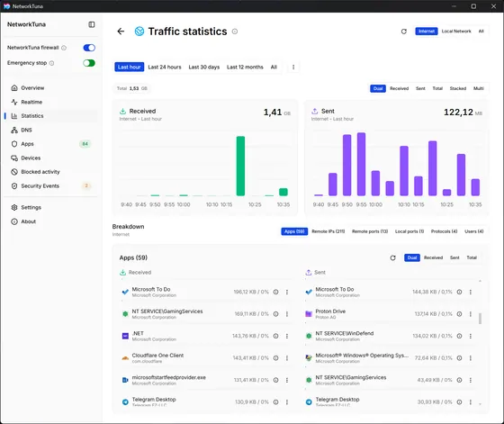Screen dimensions: 504x424
Task: Open info for .NET received row
Action: tap(275, 336)
